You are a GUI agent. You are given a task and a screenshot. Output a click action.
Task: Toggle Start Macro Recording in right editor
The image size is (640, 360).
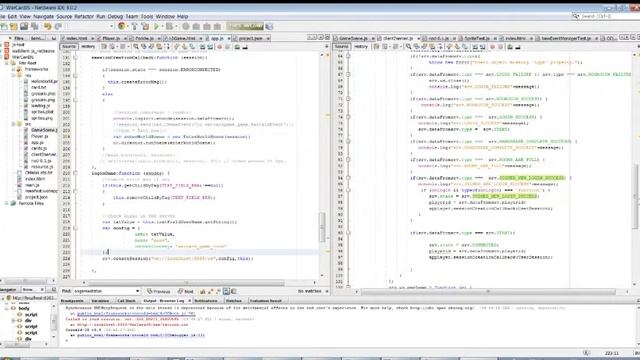(493, 47)
